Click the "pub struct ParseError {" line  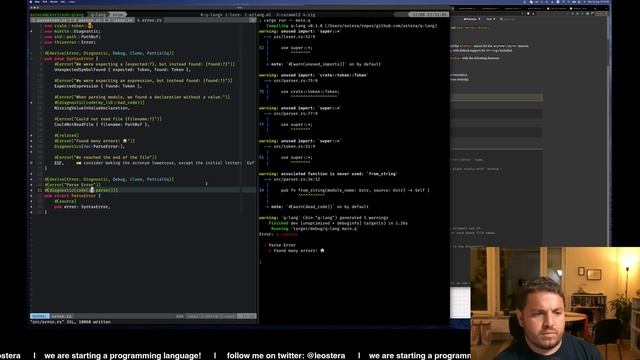coord(72,196)
